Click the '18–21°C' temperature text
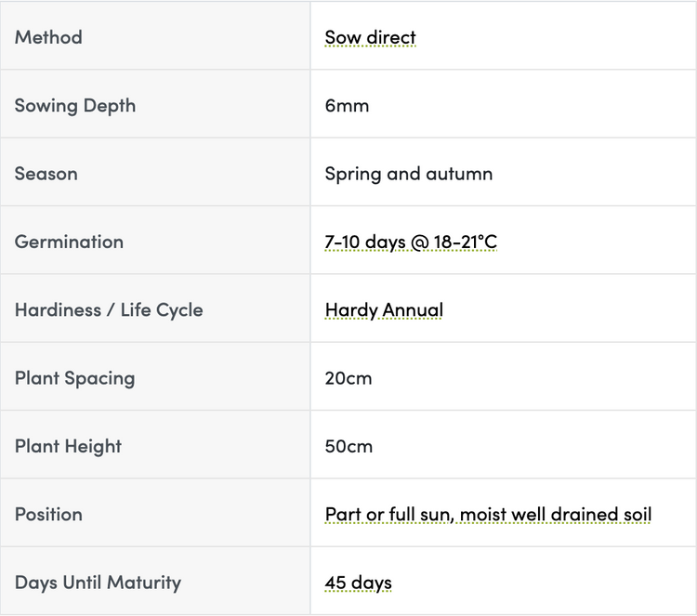The image size is (697, 616). [466, 242]
